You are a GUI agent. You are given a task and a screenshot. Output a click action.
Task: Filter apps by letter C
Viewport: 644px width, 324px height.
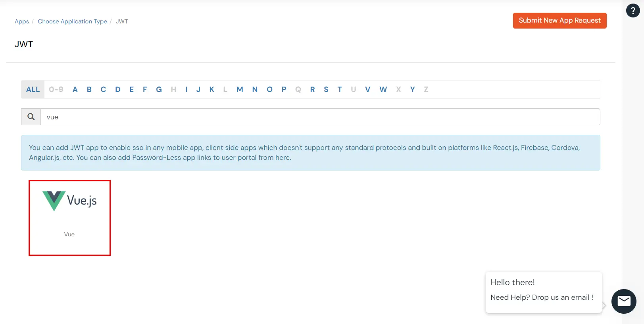tap(103, 90)
